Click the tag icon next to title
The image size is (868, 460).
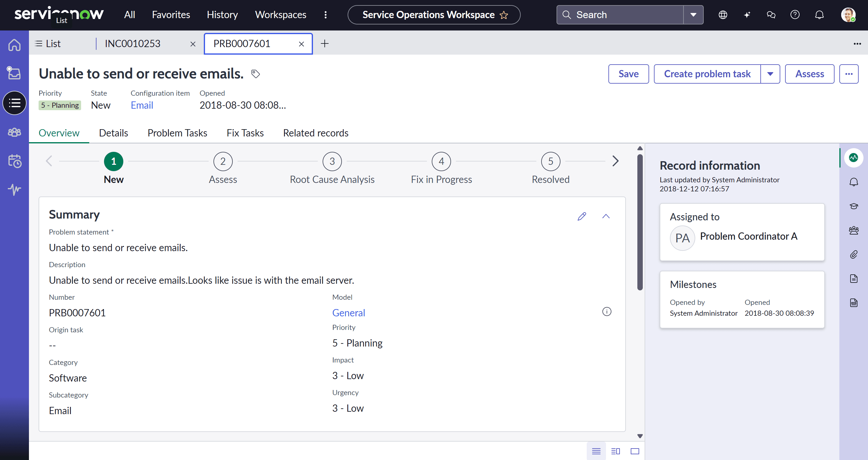pyautogui.click(x=255, y=74)
